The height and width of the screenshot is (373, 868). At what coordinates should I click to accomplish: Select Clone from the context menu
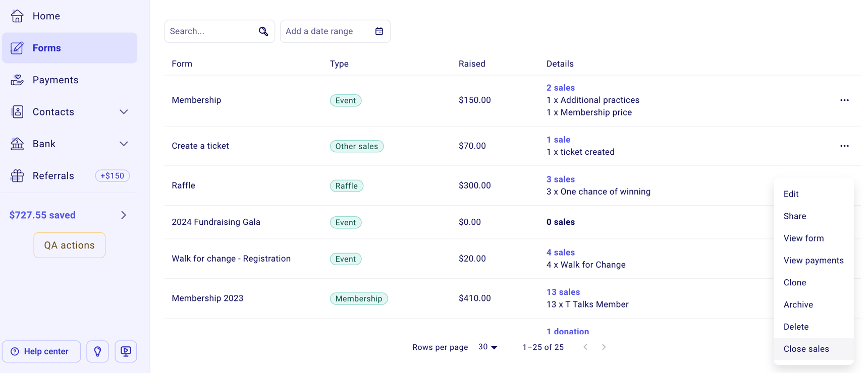tap(795, 282)
